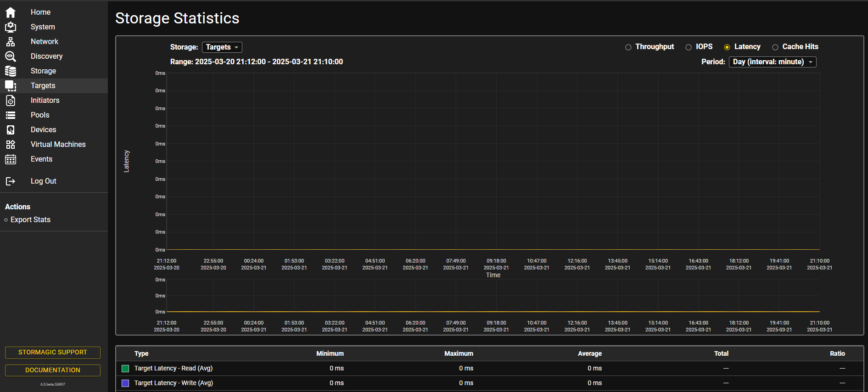
Task: Click the System monitor icon
Action: [x=11, y=27]
